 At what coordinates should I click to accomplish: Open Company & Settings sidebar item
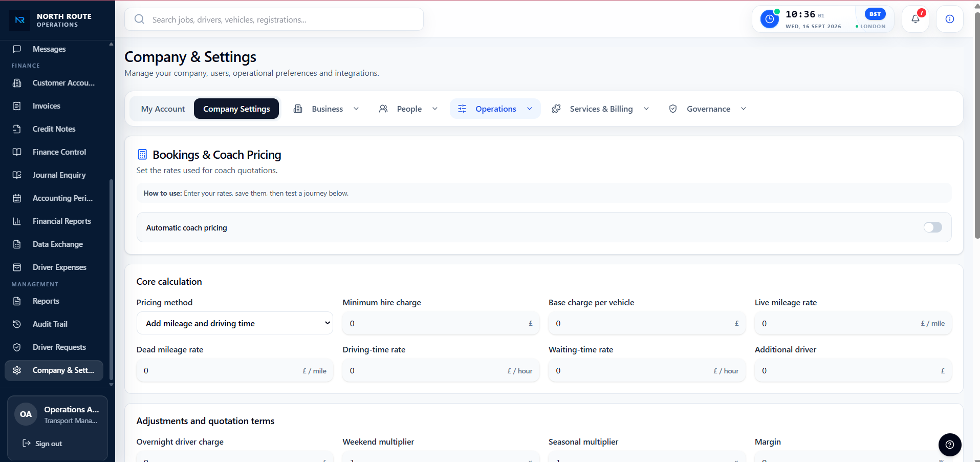[x=54, y=370]
